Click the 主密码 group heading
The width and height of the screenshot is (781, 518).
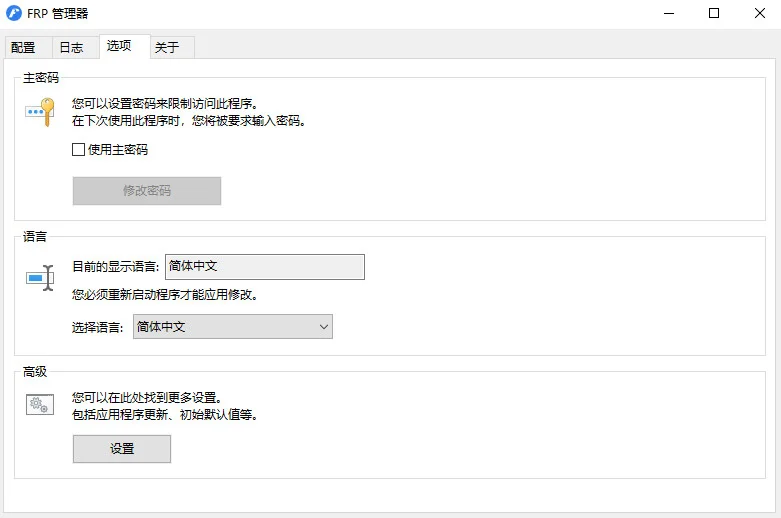[x=41, y=78]
